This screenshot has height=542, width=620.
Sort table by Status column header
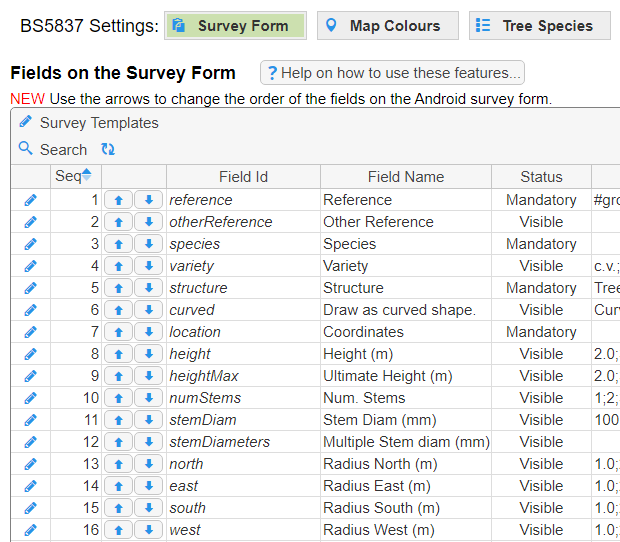click(541, 177)
